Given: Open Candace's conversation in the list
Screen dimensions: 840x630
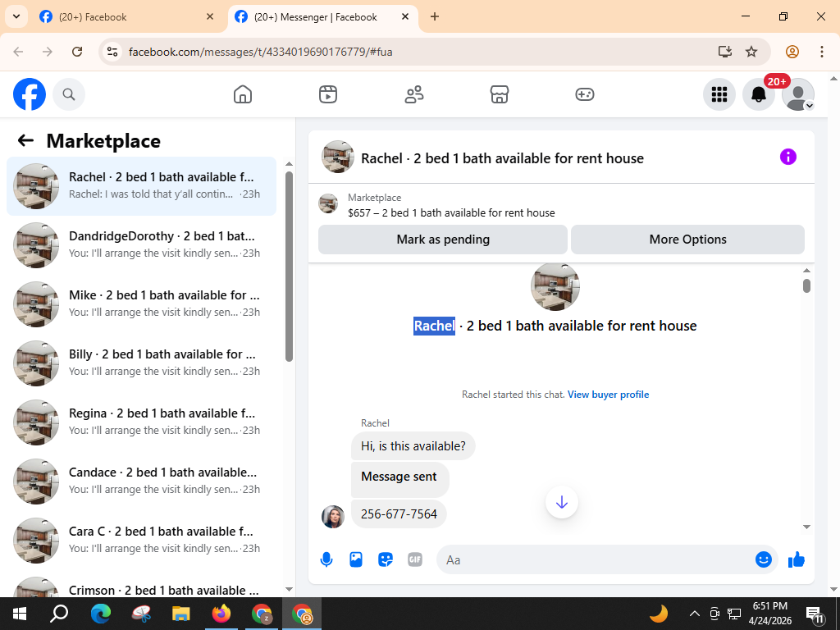Looking at the screenshot, I should tap(141, 481).
